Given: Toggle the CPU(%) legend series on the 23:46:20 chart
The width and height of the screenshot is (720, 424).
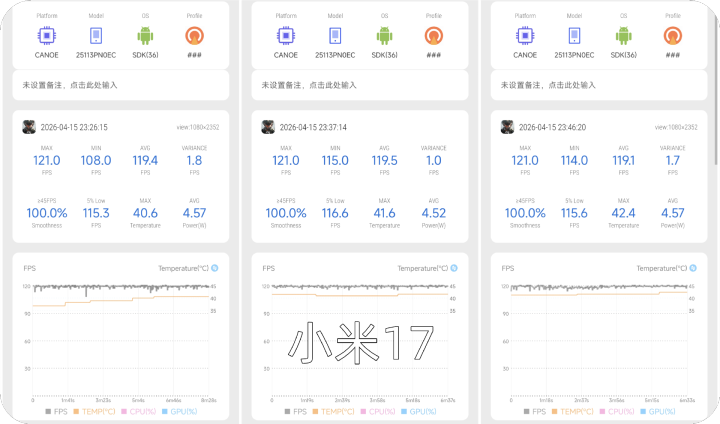Looking at the screenshot, I should tap(617, 412).
